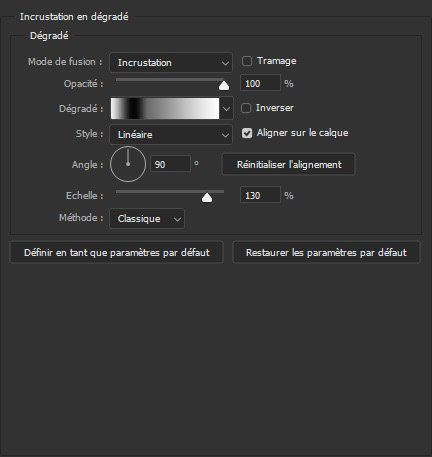Click the Echelle slider handle
Screen dimensions: 432x457
pos(207,197)
